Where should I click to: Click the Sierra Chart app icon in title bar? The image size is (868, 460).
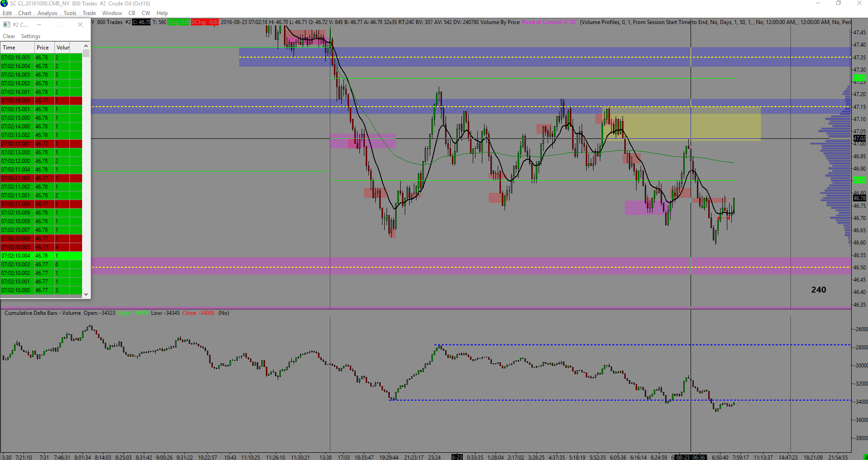pyautogui.click(x=4, y=4)
